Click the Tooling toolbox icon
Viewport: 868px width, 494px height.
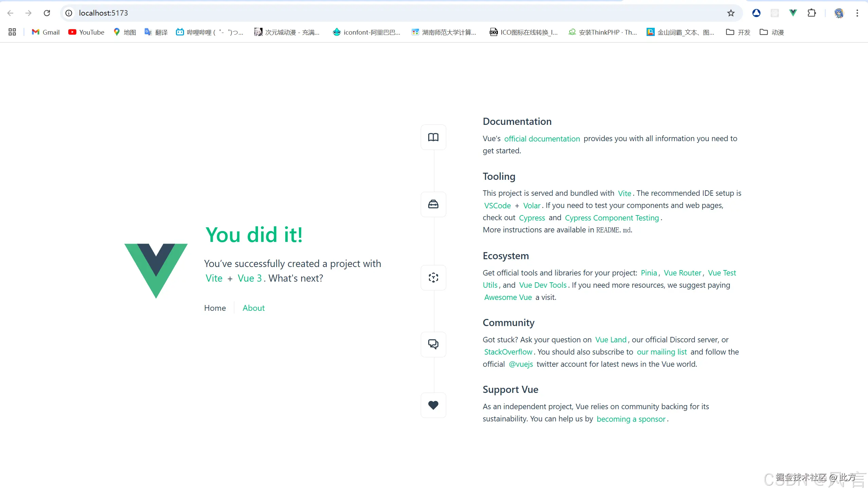click(x=433, y=204)
